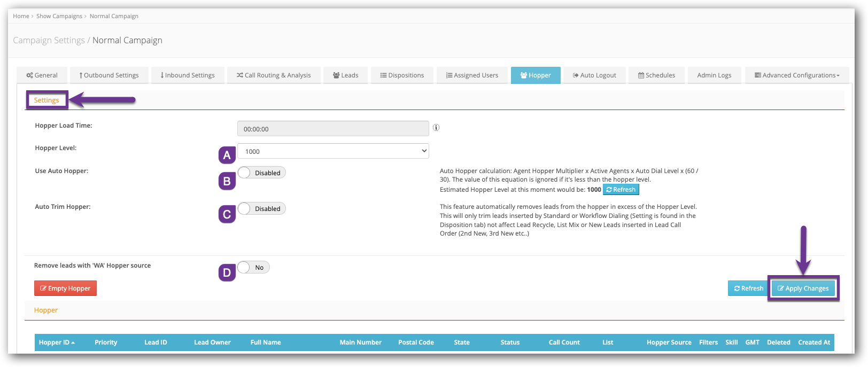Select the Settings section tab

pos(46,100)
